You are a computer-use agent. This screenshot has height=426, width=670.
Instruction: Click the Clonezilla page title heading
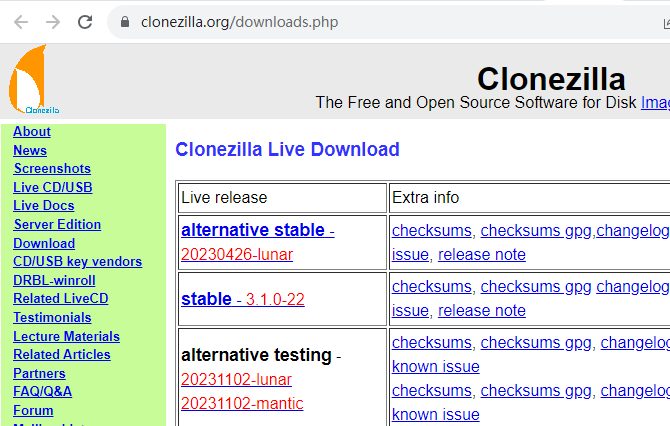pos(551,79)
